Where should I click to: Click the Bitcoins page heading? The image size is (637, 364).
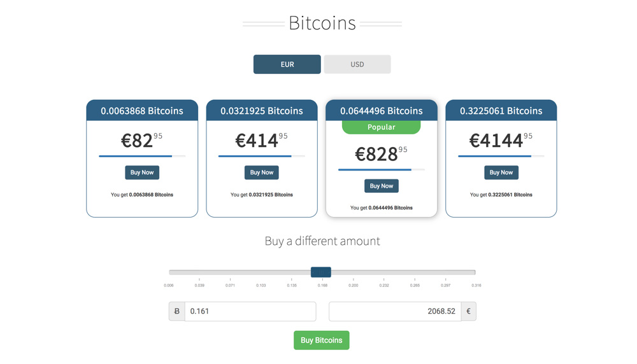pos(322,23)
